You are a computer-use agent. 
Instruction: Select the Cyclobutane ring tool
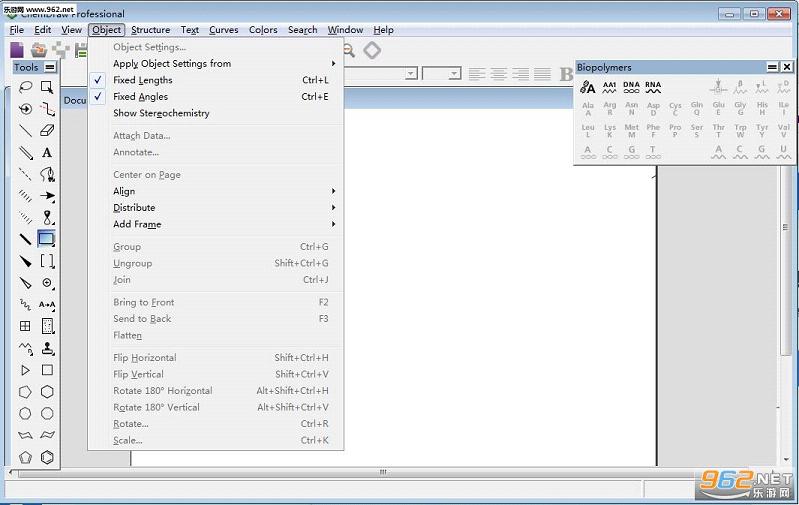(x=47, y=370)
